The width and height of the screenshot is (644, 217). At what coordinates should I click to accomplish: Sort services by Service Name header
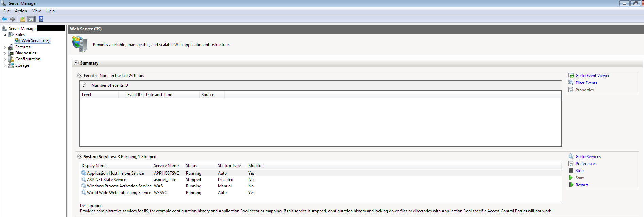click(168, 166)
